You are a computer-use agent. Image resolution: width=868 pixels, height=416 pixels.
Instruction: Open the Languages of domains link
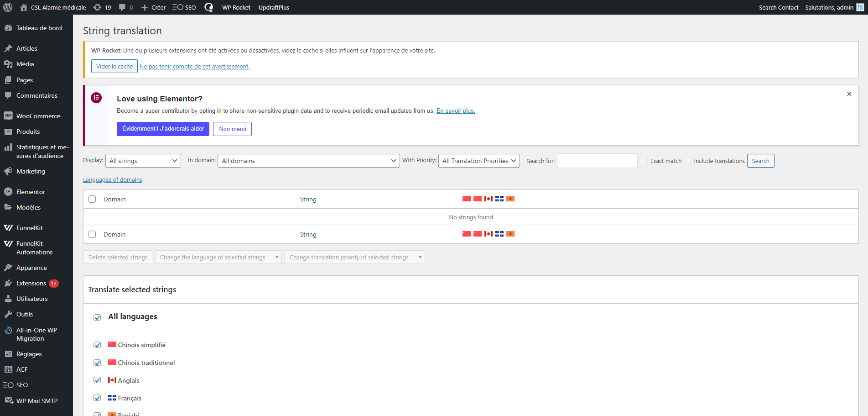click(x=113, y=180)
